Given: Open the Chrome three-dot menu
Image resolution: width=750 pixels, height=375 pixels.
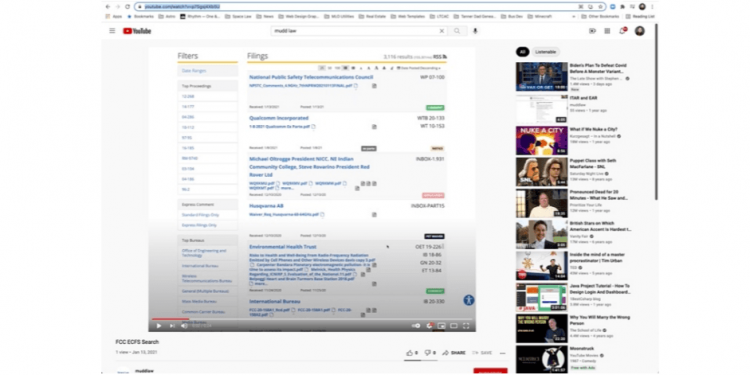Looking at the screenshot, I should (x=652, y=7).
